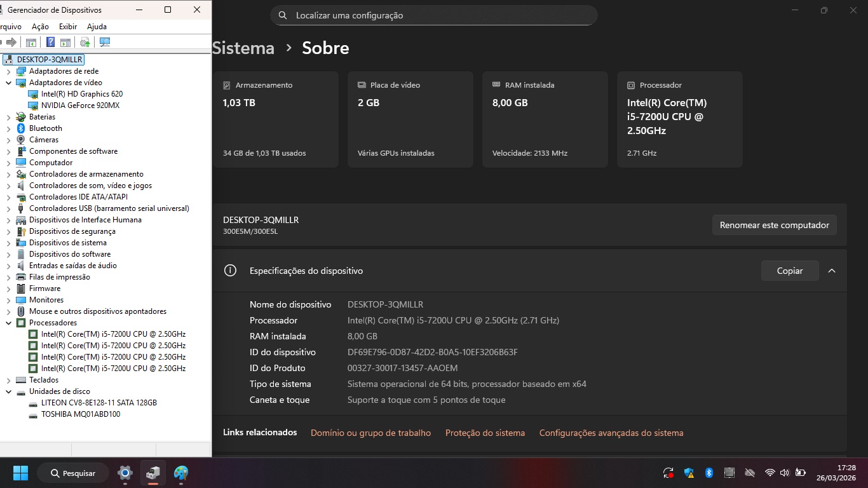
Task: Expand the Adaptadores de rede node
Action: click(x=9, y=71)
